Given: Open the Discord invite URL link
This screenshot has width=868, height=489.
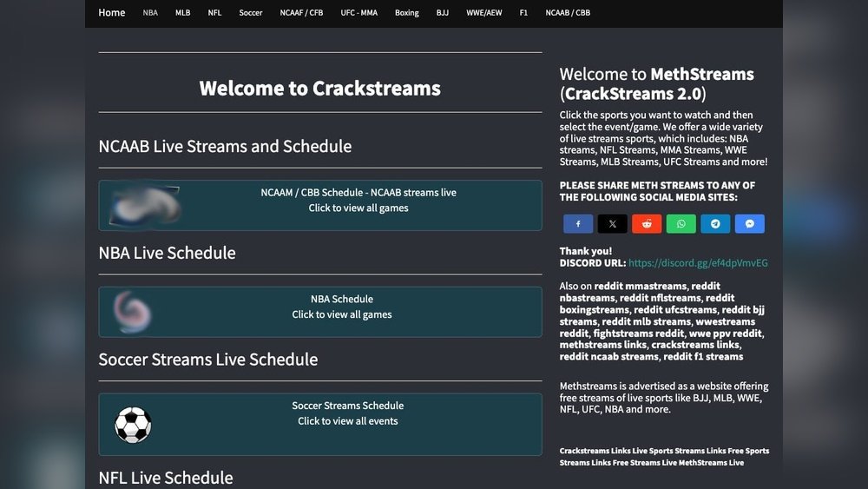Looking at the screenshot, I should [x=698, y=263].
